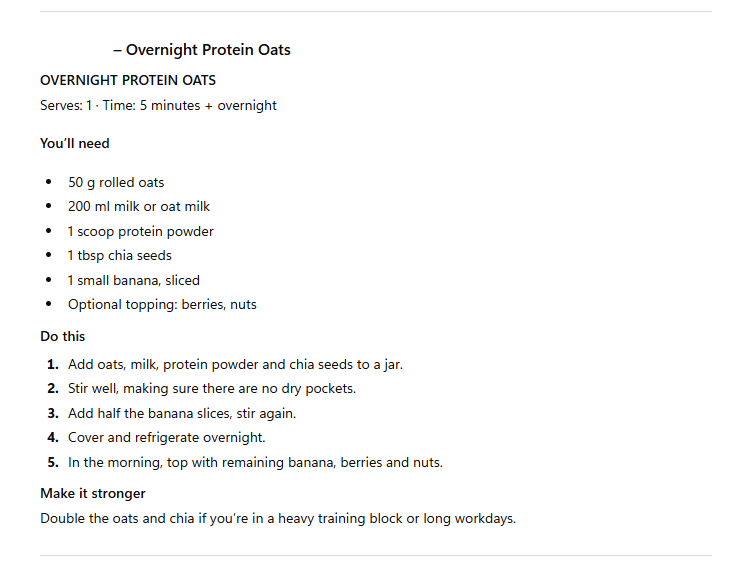Viewport: 737px width, 579px height.
Task: Place cursor on "1 tbsp chia seeds"
Action: (x=120, y=255)
